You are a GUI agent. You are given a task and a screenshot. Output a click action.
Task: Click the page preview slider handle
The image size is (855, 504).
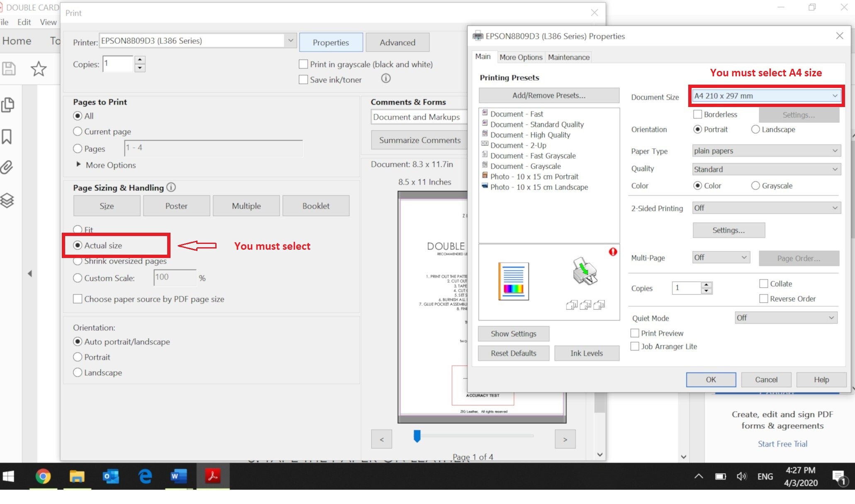[x=417, y=436]
